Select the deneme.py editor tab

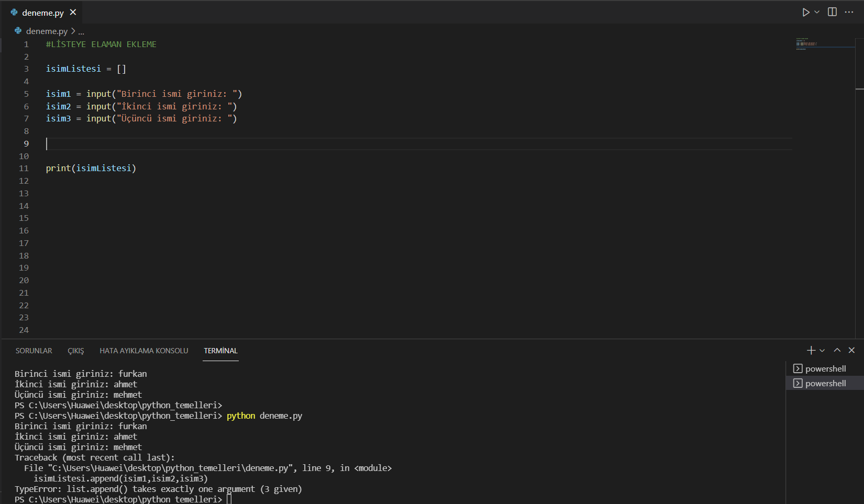click(x=42, y=13)
